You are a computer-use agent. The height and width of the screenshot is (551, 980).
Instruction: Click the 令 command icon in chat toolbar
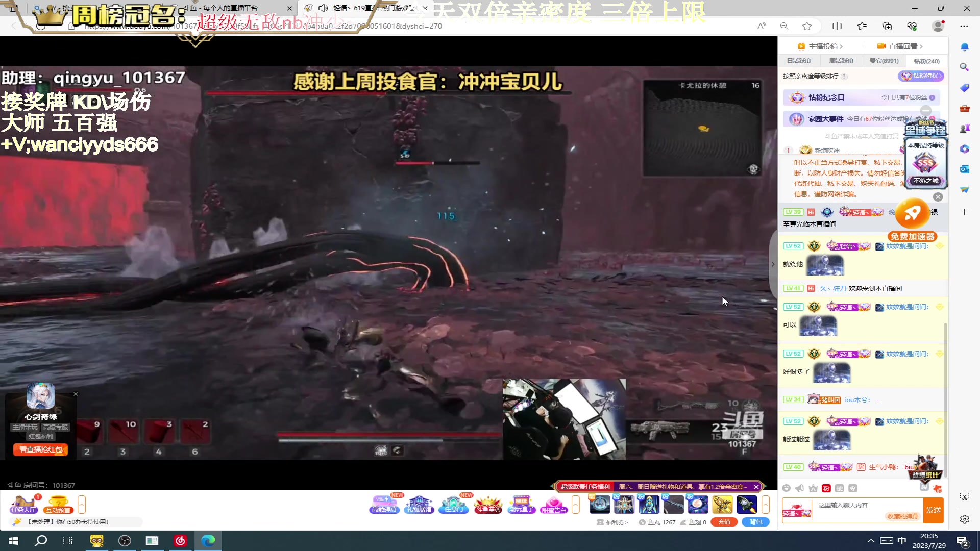click(x=853, y=488)
